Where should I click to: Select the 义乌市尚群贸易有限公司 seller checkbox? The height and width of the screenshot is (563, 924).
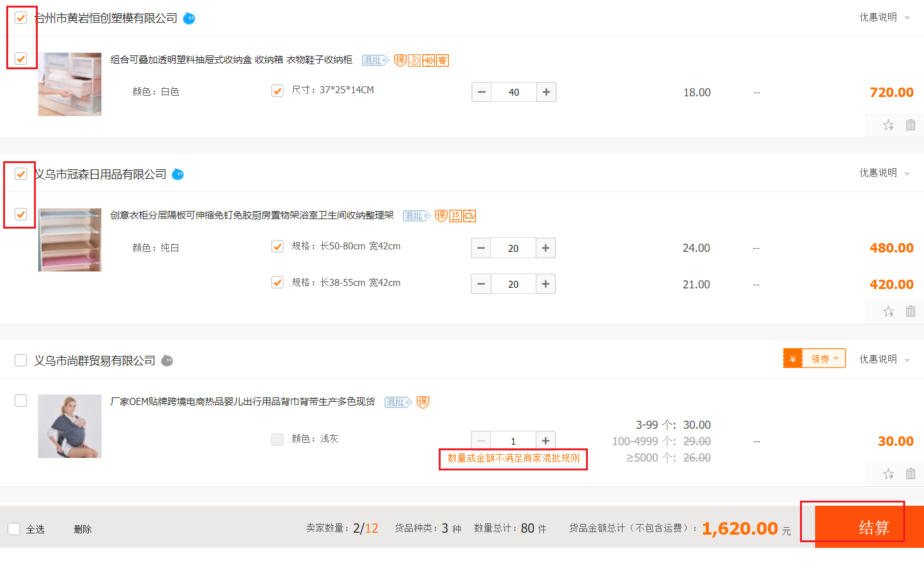(x=21, y=360)
